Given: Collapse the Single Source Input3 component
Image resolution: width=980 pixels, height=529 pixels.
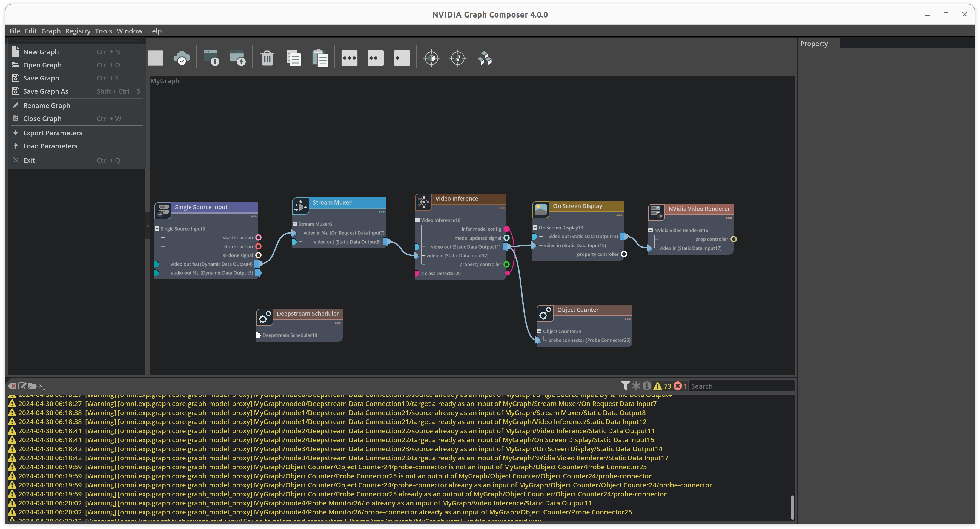Looking at the screenshot, I should click(157, 229).
